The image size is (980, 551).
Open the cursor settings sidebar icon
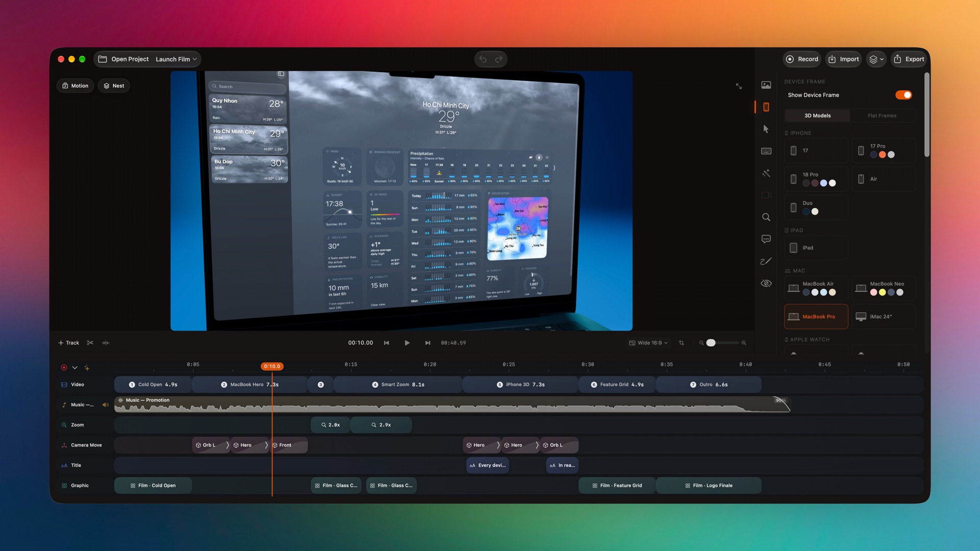766,129
